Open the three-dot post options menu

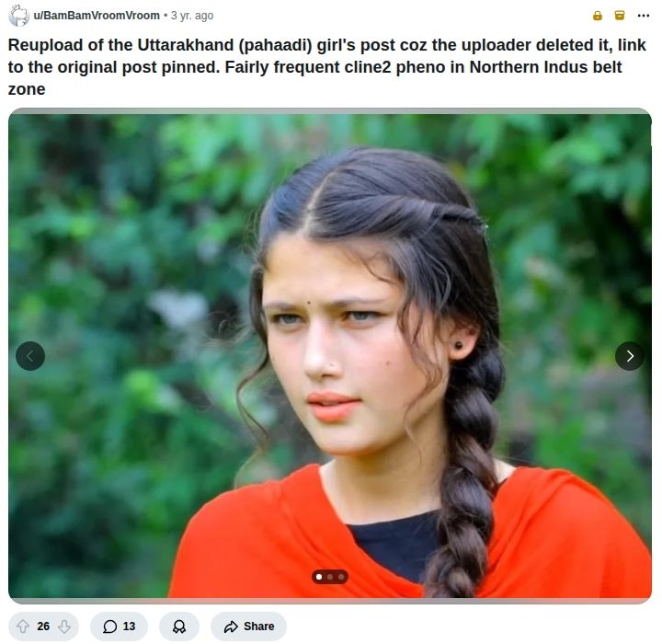coord(643,16)
